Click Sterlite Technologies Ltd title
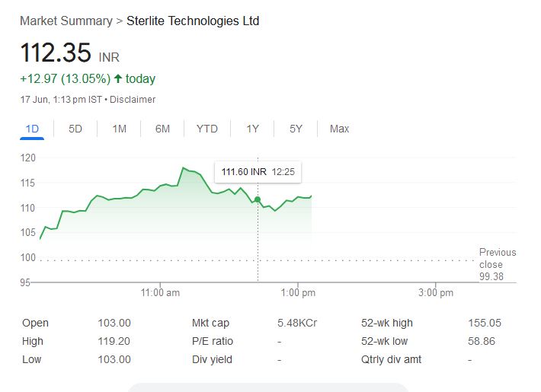541x392 pixels. point(193,21)
